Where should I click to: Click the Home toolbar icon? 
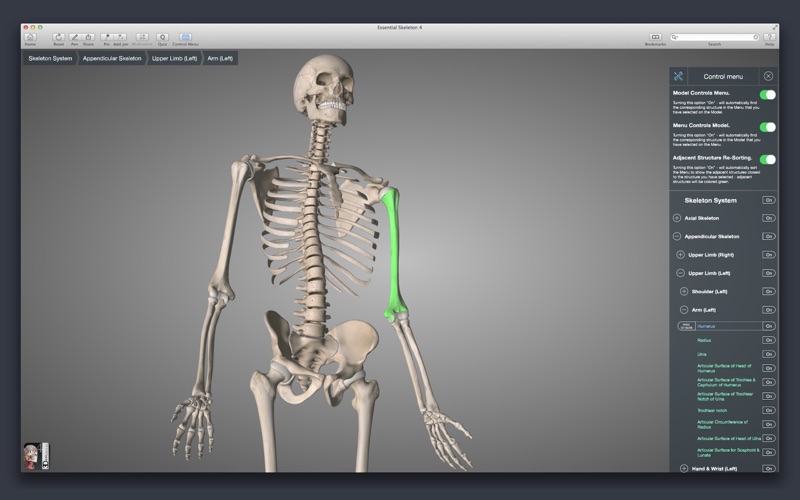pyautogui.click(x=30, y=37)
